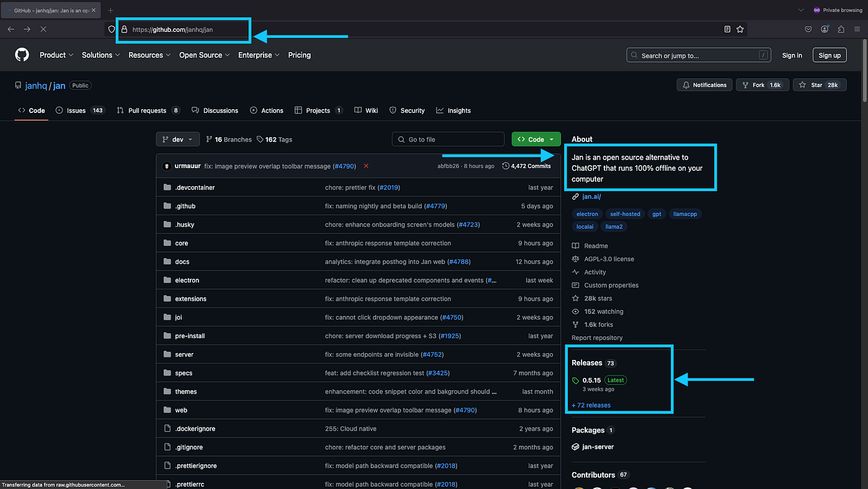The image size is (868, 489).
Task: Open pull request #4790 in latest commit
Action: point(344,166)
